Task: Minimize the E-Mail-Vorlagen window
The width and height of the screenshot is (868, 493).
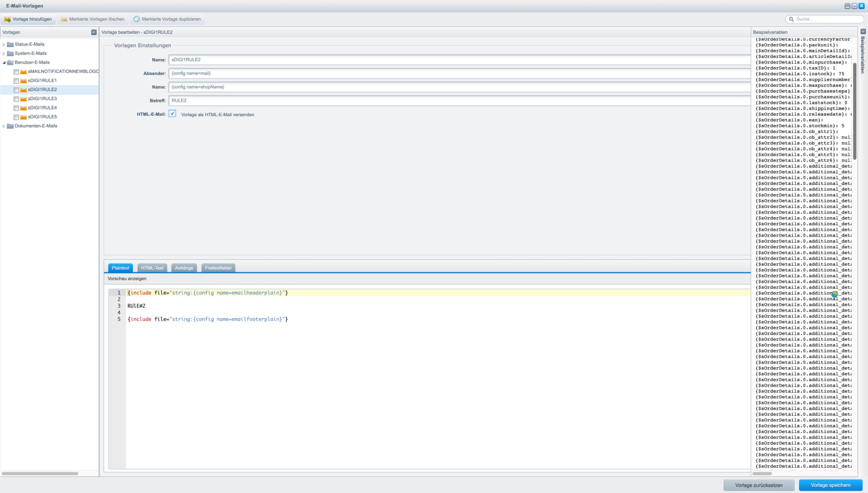Action: point(847,6)
